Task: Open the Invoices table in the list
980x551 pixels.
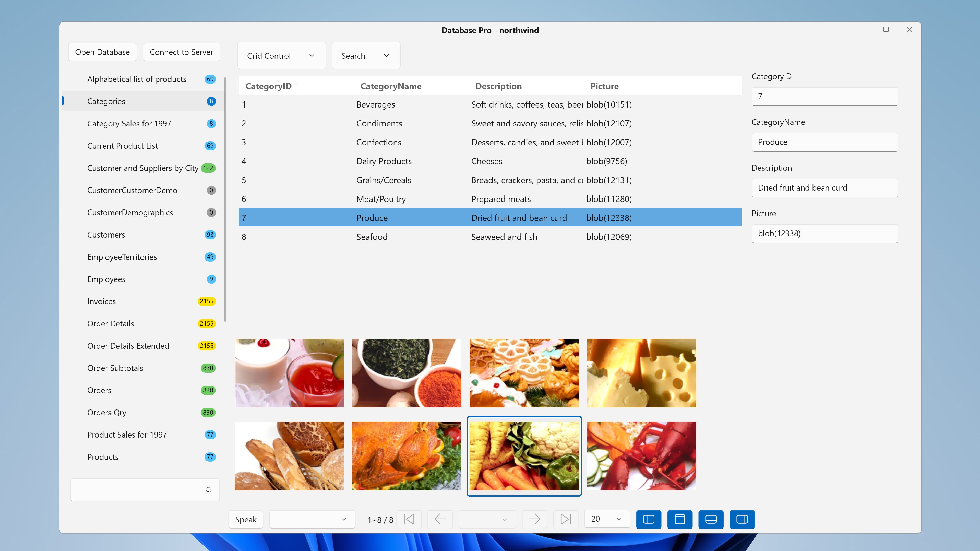Action: point(102,301)
